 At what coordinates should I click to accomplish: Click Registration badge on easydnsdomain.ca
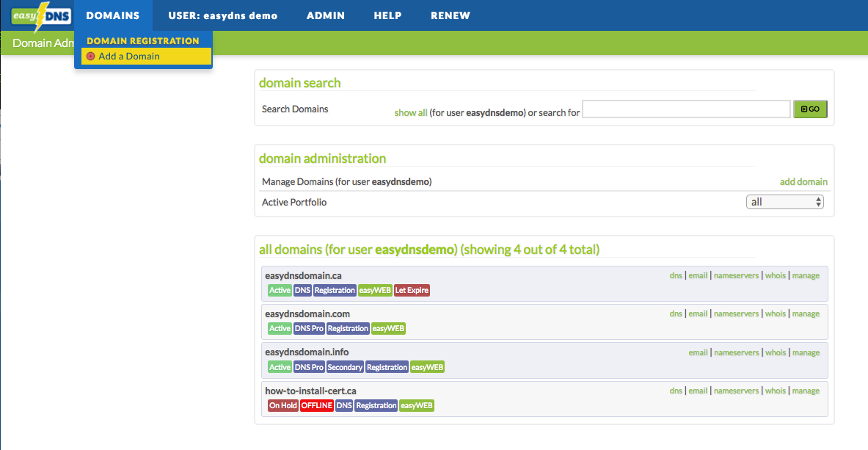click(335, 290)
